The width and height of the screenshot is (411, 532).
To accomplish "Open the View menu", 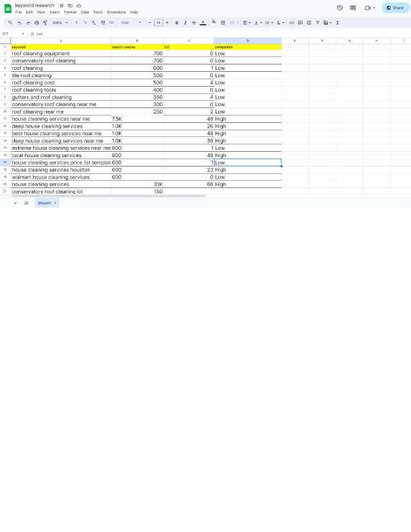I will (x=41, y=12).
